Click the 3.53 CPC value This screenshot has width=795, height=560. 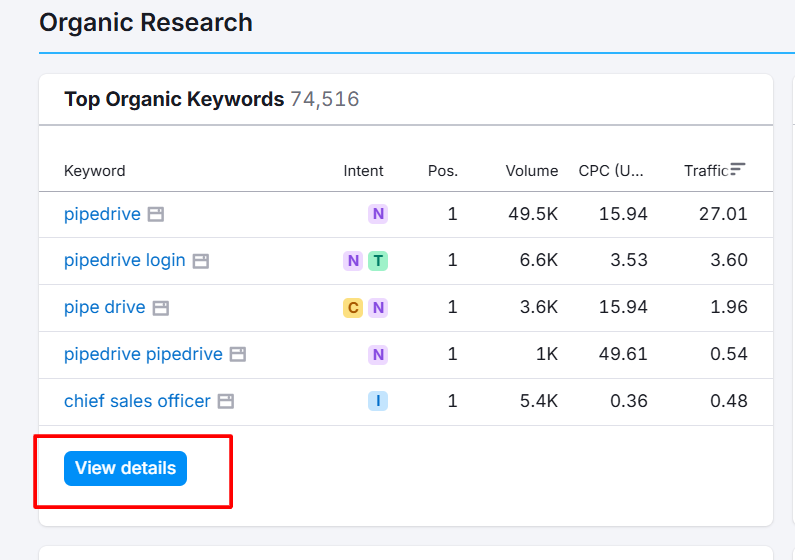click(629, 260)
